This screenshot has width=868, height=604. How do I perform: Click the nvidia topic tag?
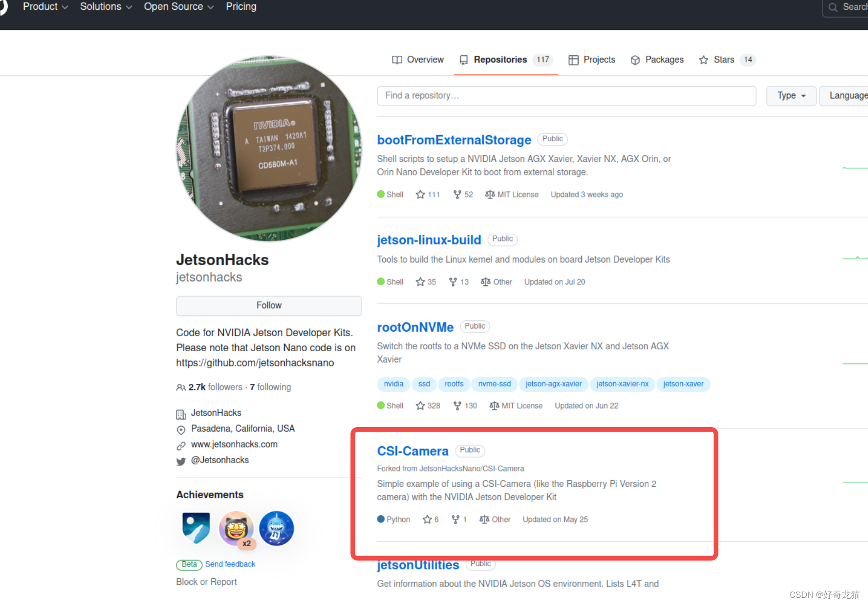point(394,384)
